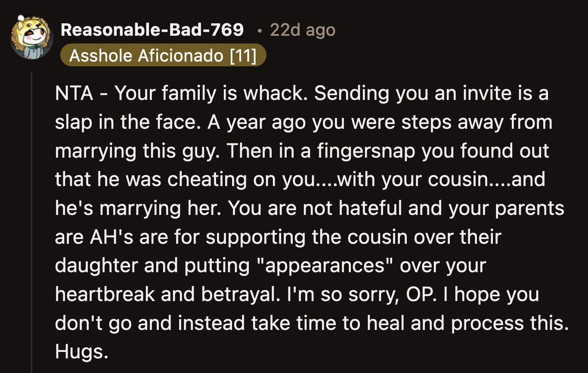Click the '22d ago' comment timestamp
This screenshot has width=588, height=373.
302,30
